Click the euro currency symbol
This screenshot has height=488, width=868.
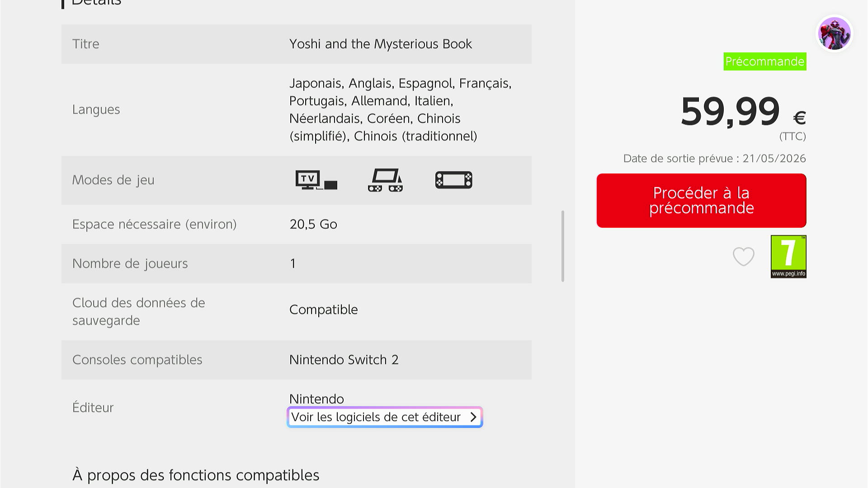799,118
